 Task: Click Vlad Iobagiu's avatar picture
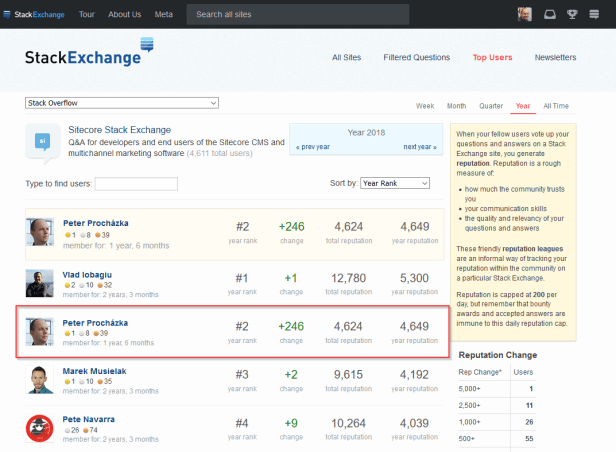tap(40, 283)
